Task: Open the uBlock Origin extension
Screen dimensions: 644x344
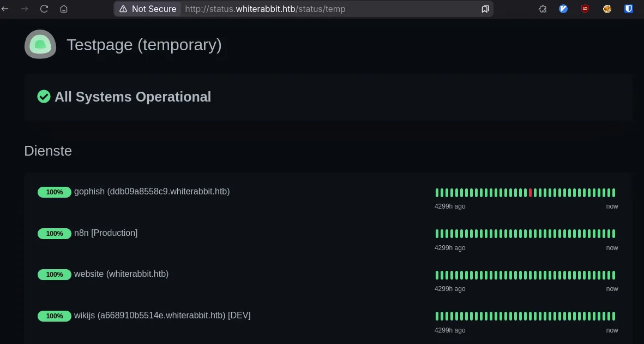Action: 585,9
